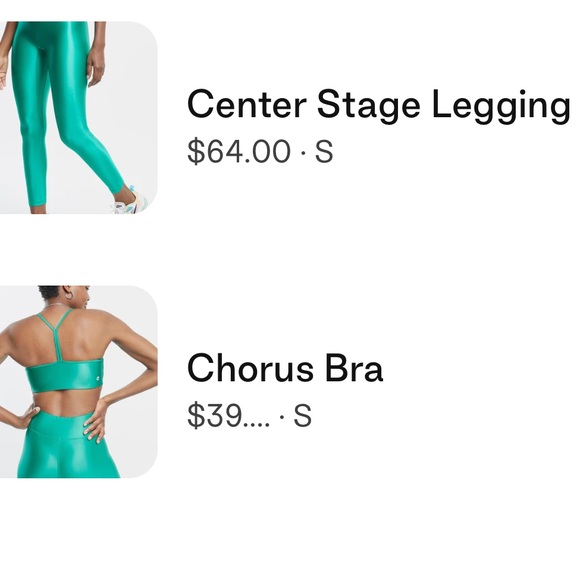The height and width of the screenshot is (580, 580).
Task: Click the word Legging in the first title
Action: click(x=501, y=106)
